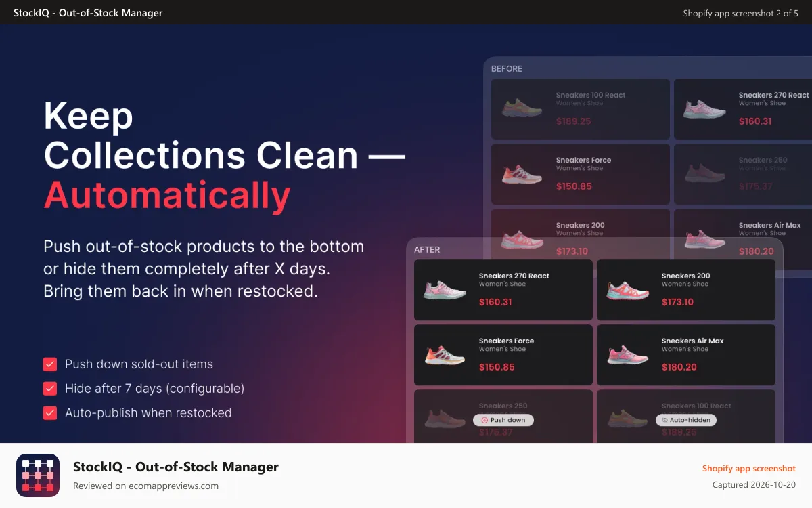Click the $150.85 price in AFTER panel
This screenshot has width=812, height=508.
coord(497,368)
